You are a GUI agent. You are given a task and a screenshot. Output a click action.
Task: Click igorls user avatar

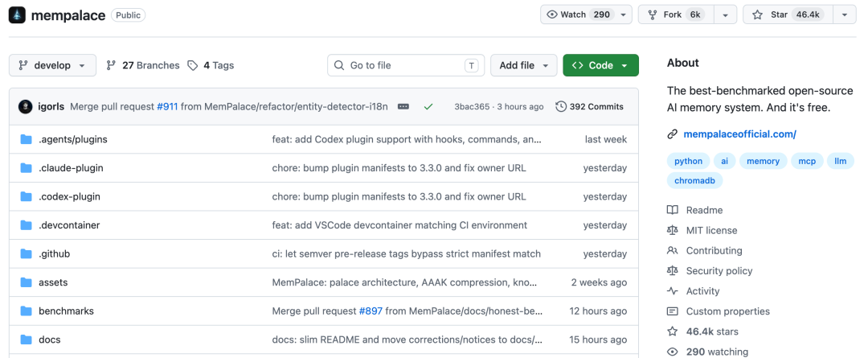pyautogui.click(x=26, y=106)
